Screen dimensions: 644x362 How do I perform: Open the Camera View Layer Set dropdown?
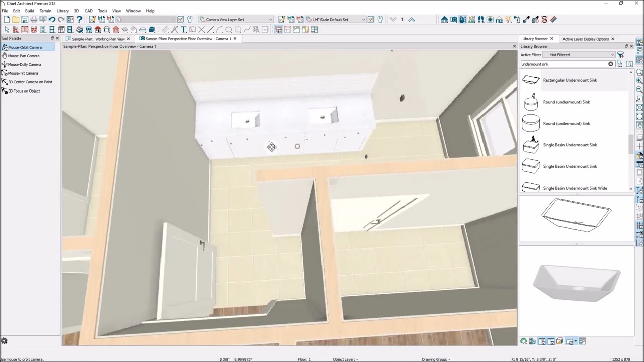tap(236, 20)
